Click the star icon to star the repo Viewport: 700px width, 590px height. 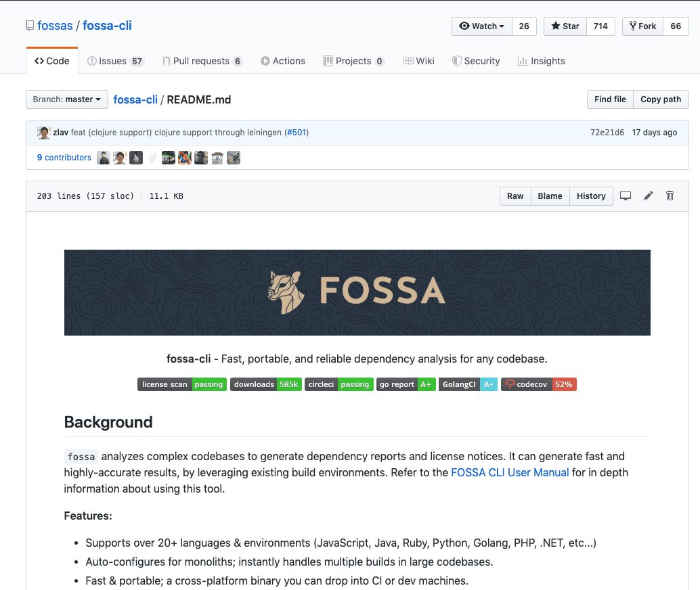pos(556,26)
